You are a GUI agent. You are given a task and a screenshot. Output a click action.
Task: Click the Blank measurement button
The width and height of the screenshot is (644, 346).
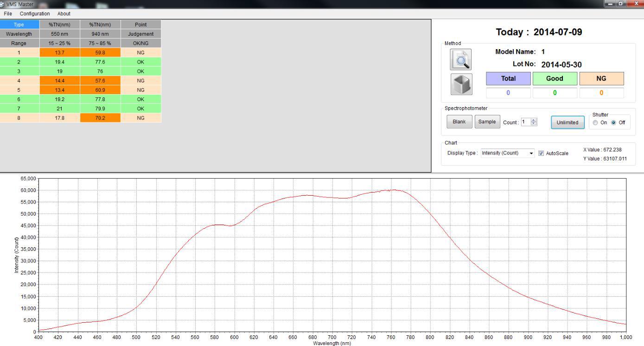(x=459, y=122)
